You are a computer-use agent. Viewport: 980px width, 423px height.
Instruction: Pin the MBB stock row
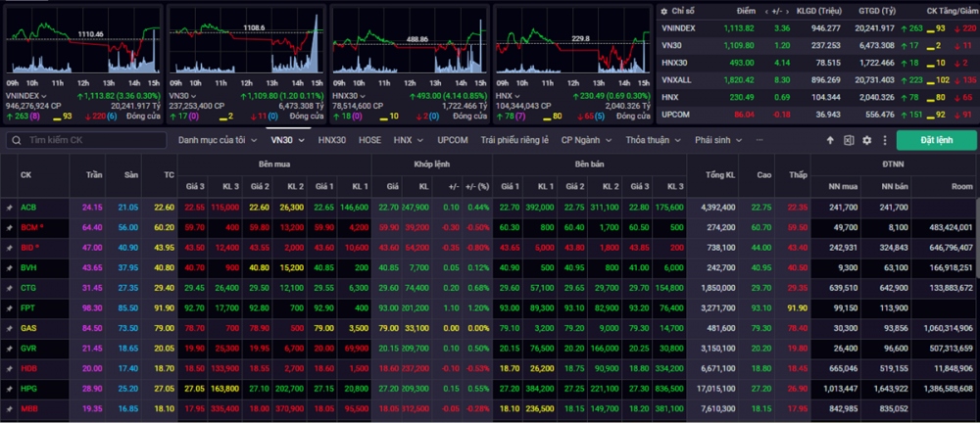click(x=9, y=408)
